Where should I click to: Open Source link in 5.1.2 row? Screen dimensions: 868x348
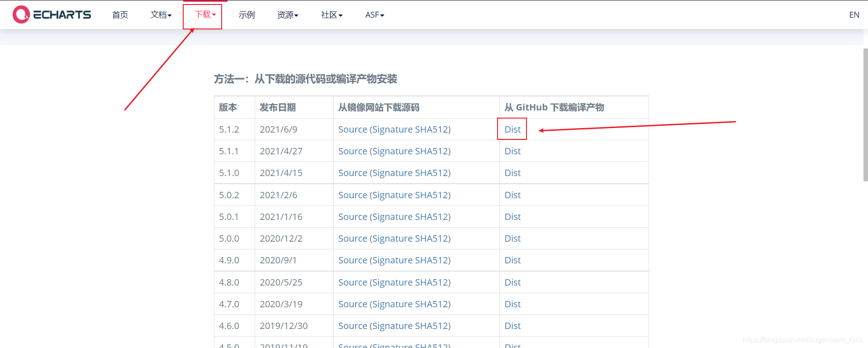pos(353,129)
